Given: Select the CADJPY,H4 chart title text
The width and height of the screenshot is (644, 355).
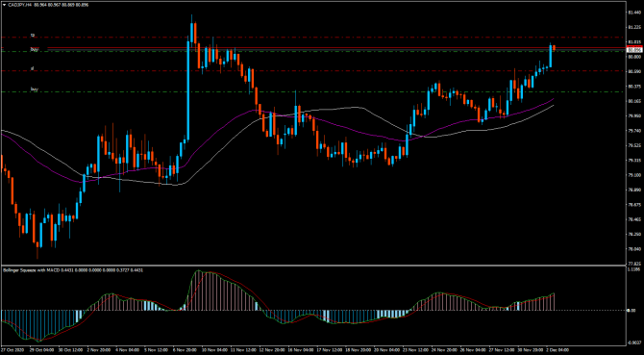Looking at the screenshot, I should click(17, 5).
